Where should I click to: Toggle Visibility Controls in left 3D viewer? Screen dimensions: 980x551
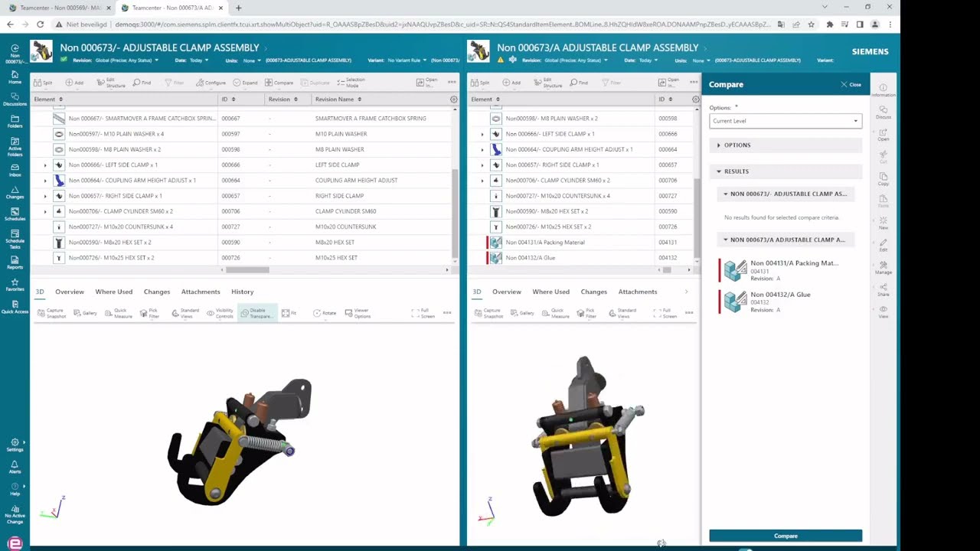tap(220, 313)
